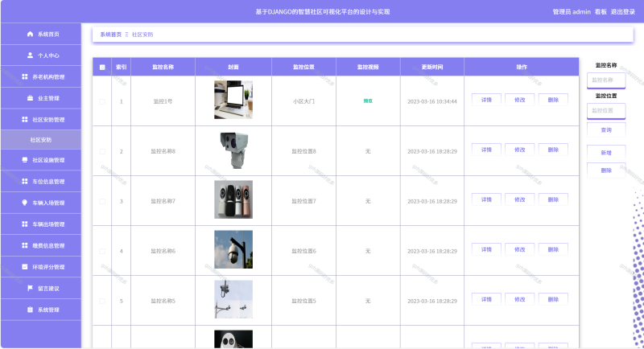Image resolution: width=644 pixels, height=349 pixels.
Task: Expand the 业主管理 menu
Action: click(x=41, y=98)
